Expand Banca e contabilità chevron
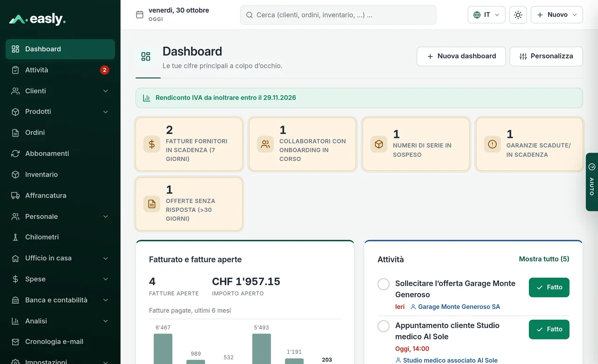 coord(106,300)
